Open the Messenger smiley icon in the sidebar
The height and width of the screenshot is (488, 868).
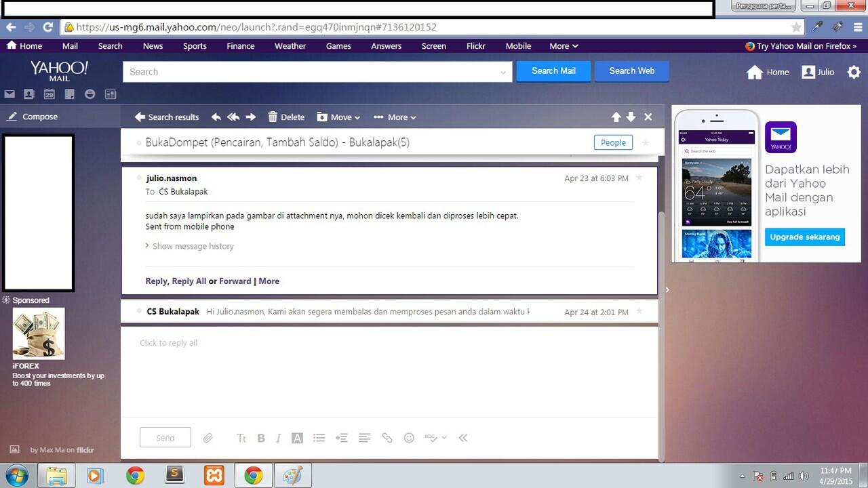(x=90, y=94)
